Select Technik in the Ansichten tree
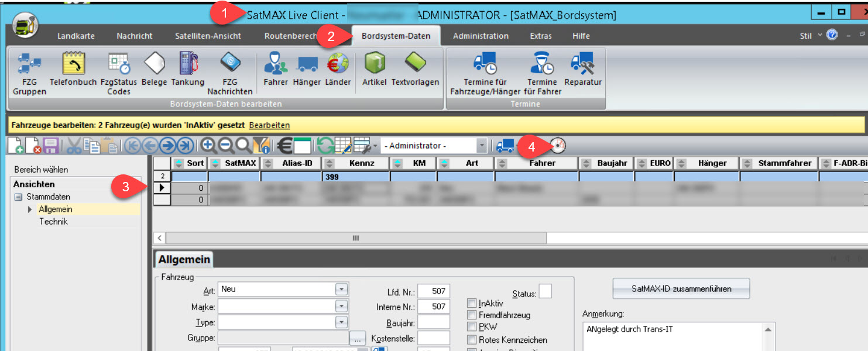This screenshot has height=351, width=868. click(x=53, y=222)
